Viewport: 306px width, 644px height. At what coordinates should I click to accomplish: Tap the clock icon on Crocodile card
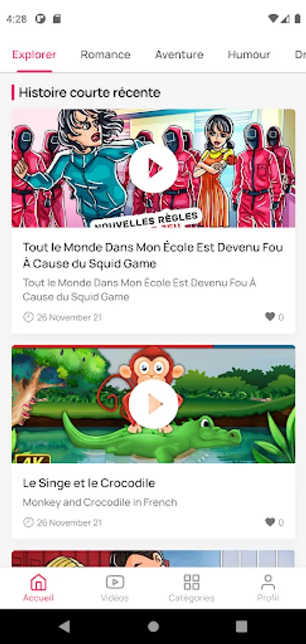click(x=28, y=522)
